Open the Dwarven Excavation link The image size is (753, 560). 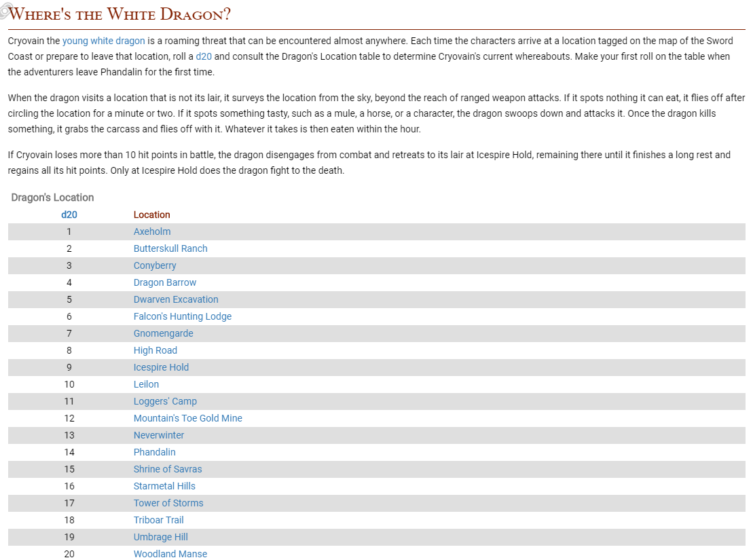point(176,299)
